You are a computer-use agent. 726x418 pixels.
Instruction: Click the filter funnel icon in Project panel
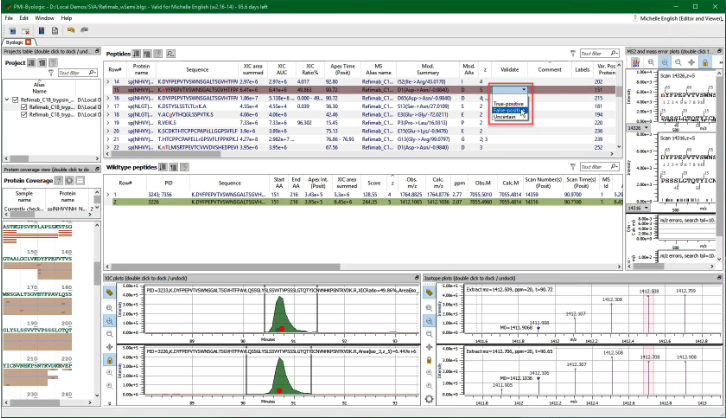tap(51, 73)
